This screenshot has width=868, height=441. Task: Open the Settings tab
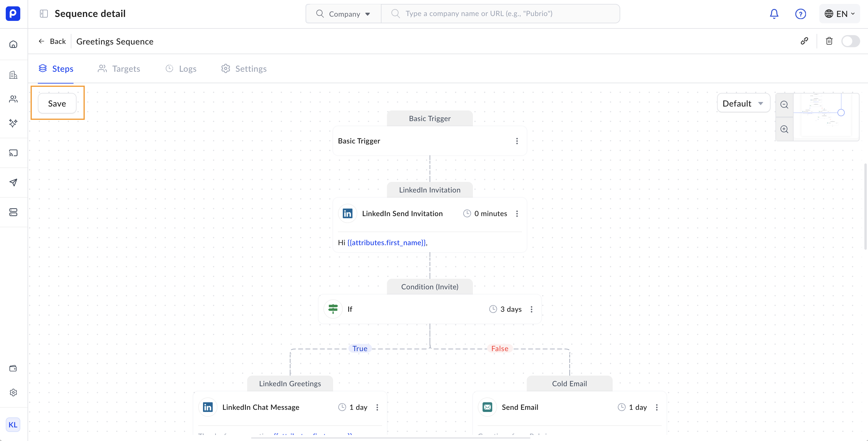(244, 69)
